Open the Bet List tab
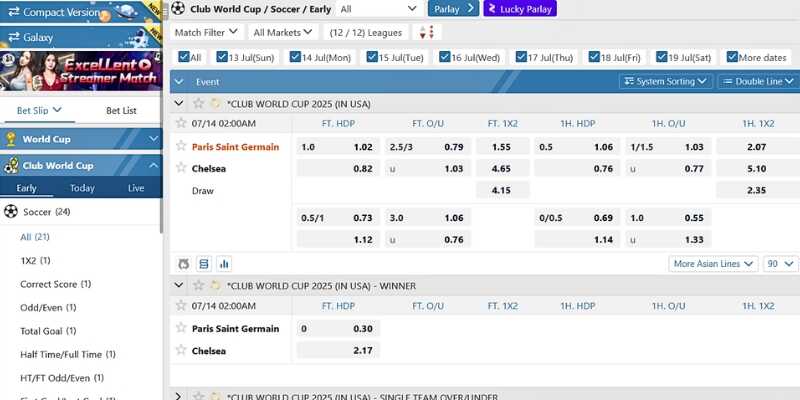 coord(121,110)
